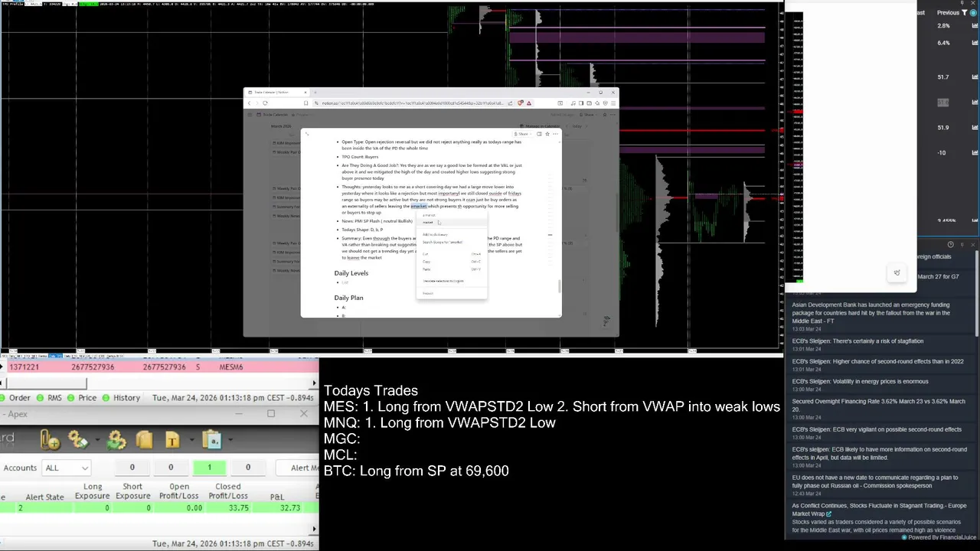Click chart icon beside 51.7 value
980x551 pixels.
(975, 77)
